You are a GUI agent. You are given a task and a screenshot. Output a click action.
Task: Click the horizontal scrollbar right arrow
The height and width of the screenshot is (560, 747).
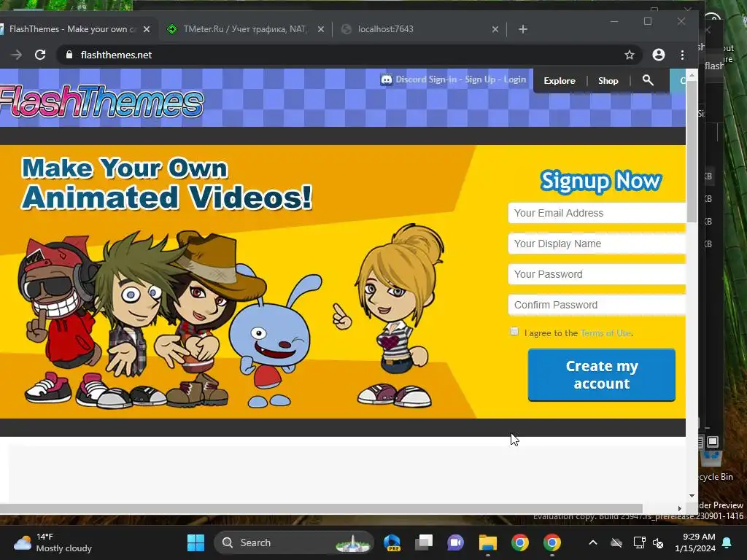click(x=680, y=508)
